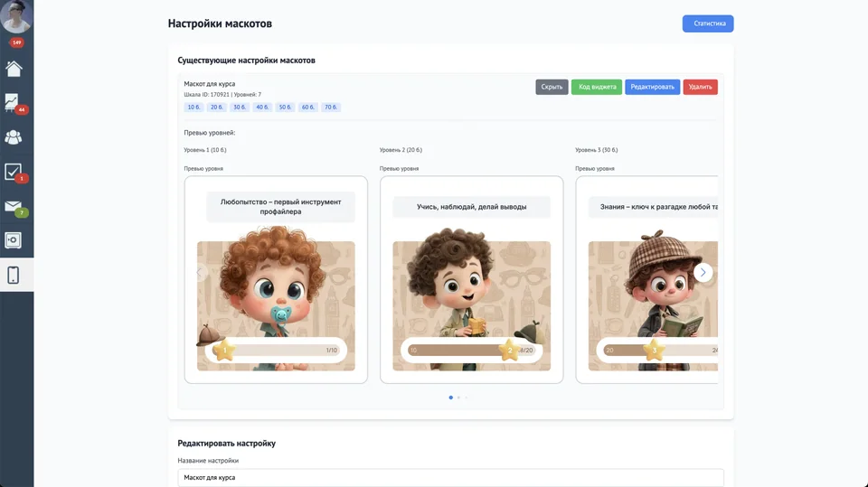
Task: Click the 'Превью уровней:' label
Action: point(210,133)
